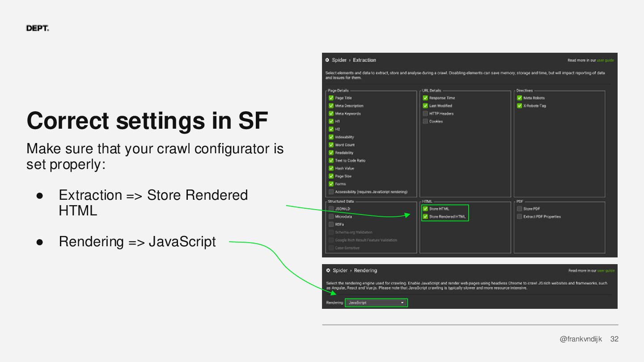Viewport: 644px width, 362px height.
Task: Uncheck Meta Description
Action: point(331,106)
